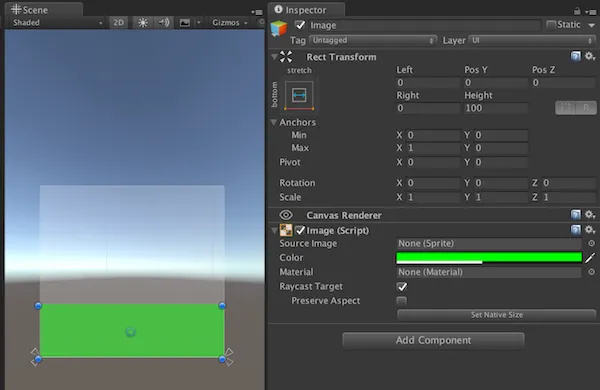Click the Image script component icon

(x=286, y=230)
